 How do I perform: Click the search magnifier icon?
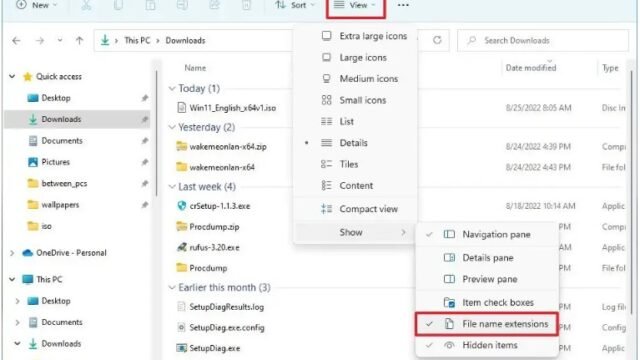pyautogui.click(x=472, y=40)
